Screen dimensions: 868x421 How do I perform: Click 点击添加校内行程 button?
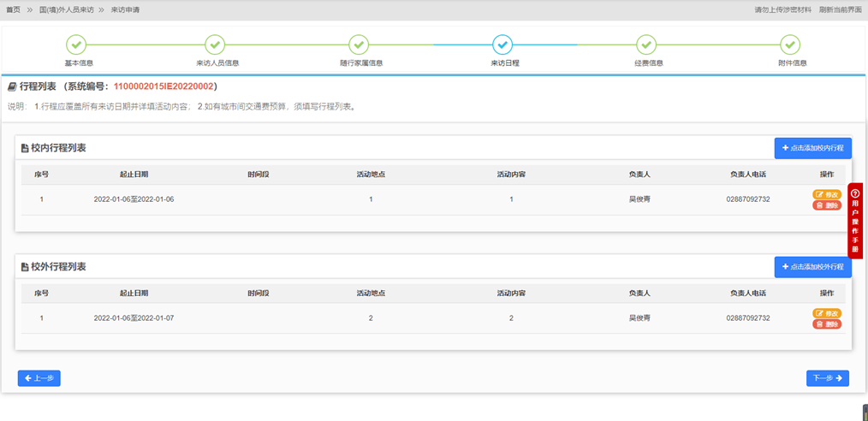(x=812, y=148)
